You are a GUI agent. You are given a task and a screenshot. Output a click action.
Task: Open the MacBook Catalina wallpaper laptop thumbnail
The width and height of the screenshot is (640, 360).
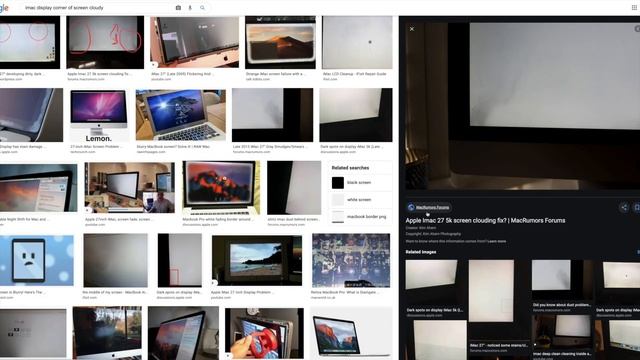[x=181, y=116]
